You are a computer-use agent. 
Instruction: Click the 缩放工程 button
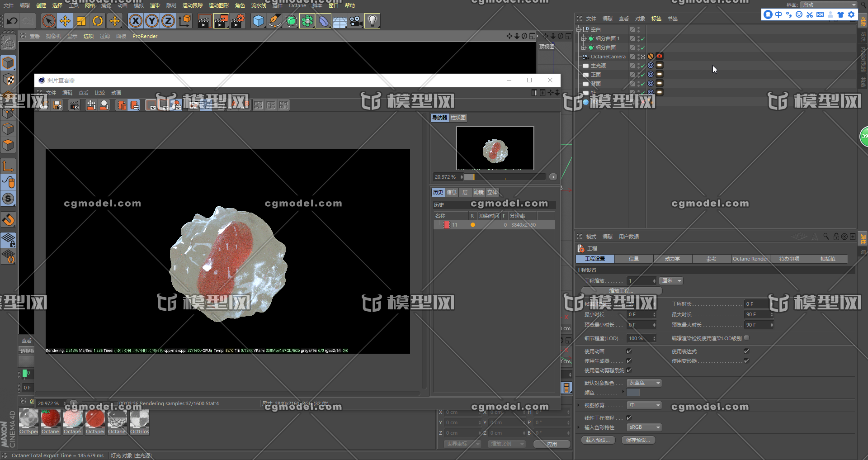pyautogui.click(x=621, y=290)
